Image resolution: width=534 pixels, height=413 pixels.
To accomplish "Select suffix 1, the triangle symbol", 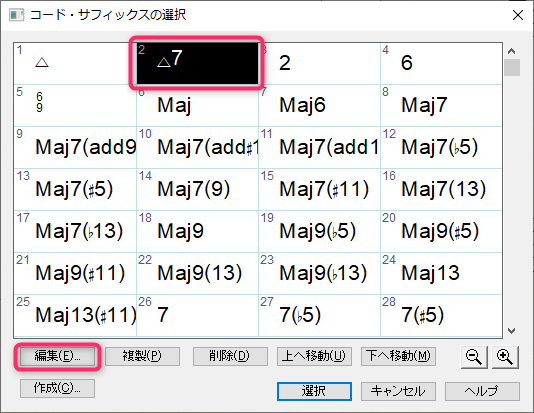I will coord(75,64).
